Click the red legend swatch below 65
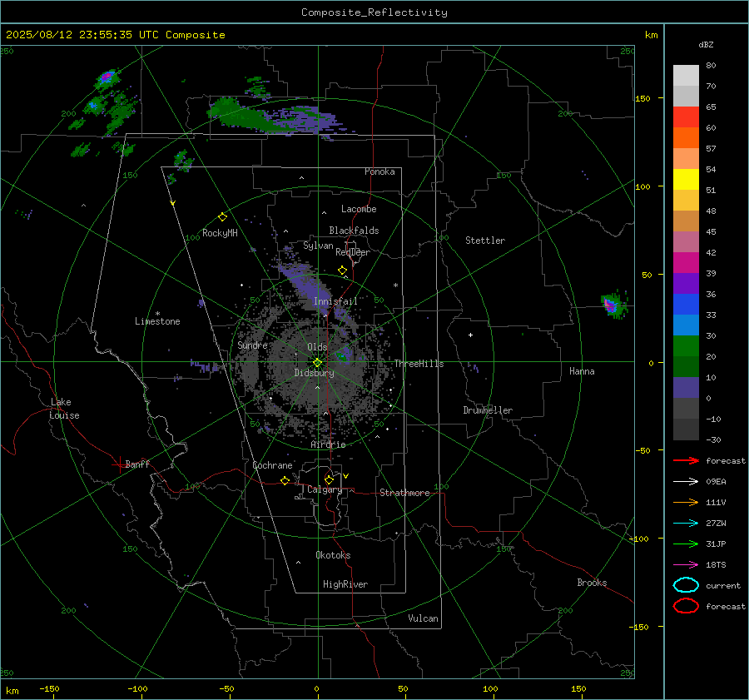 coord(686,117)
